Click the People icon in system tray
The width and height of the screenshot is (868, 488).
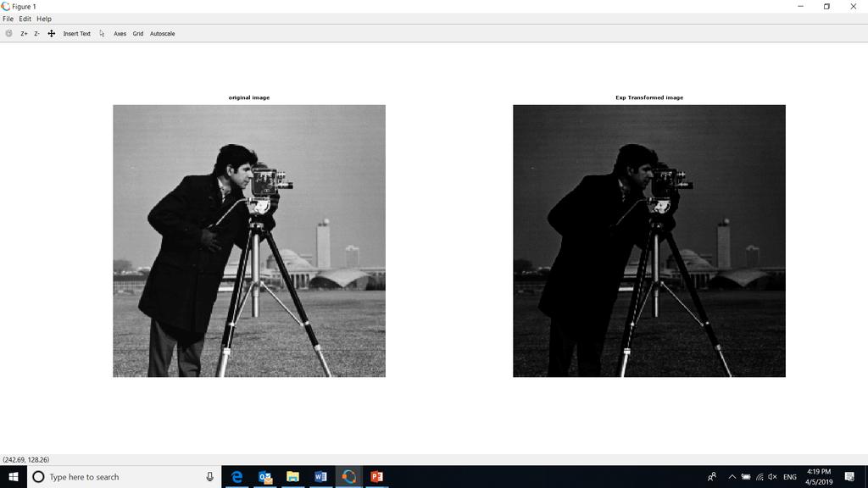point(712,477)
